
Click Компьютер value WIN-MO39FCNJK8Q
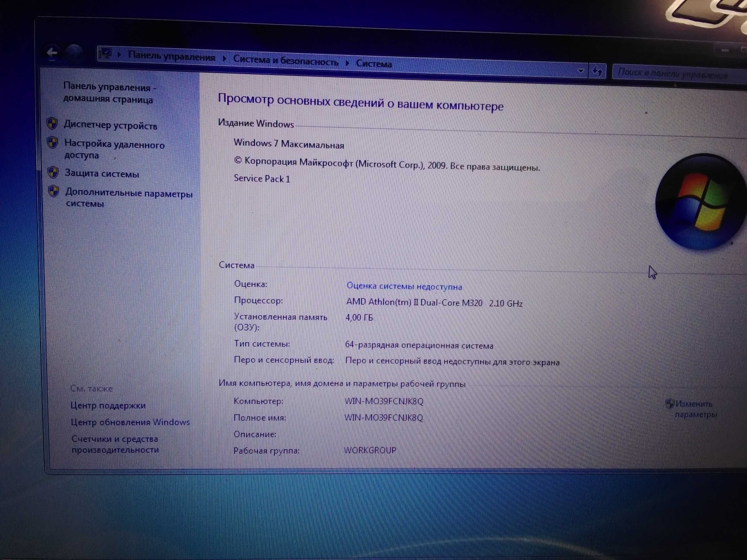(x=384, y=401)
